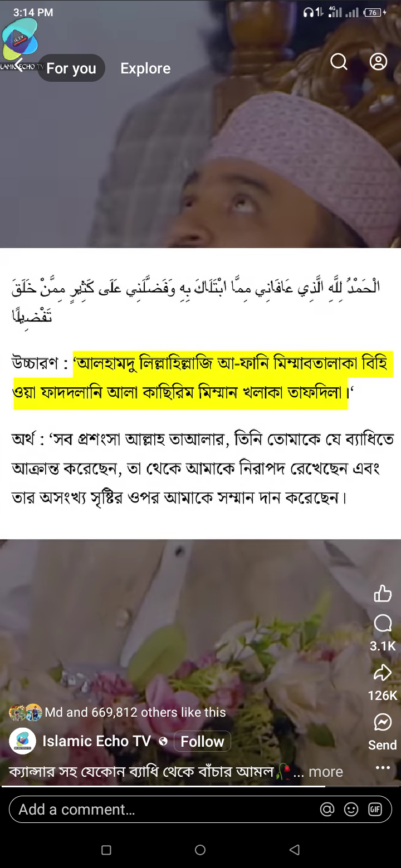Seek on the video progress bar

click(x=200, y=786)
